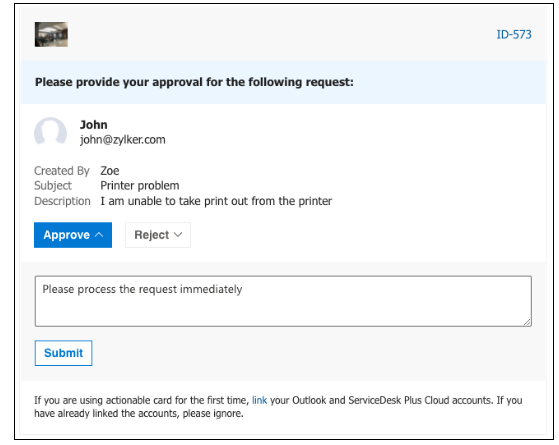Click the 'Created By' field label
The height and width of the screenshot is (445, 559).
[62, 171]
